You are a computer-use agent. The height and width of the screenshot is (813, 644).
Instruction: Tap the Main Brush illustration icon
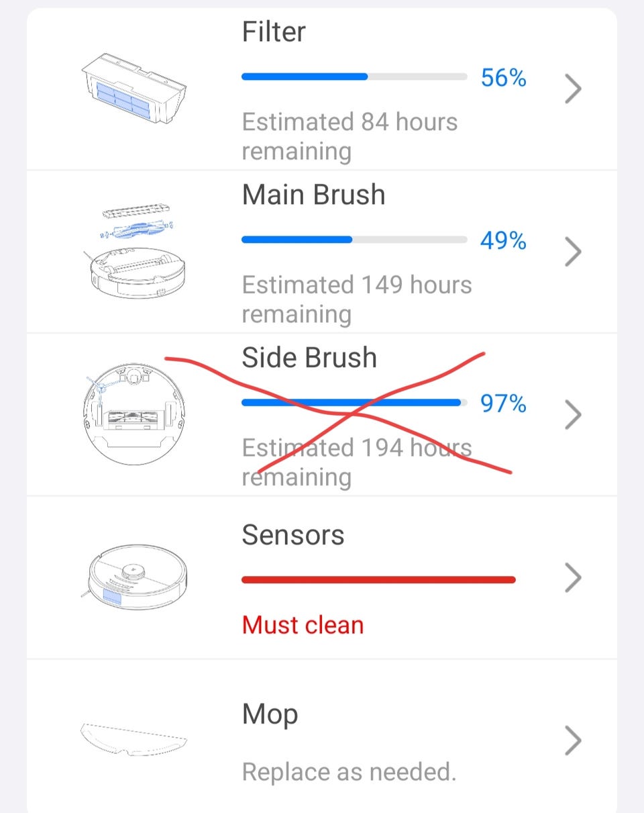pyautogui.click(x=134, y=252)
